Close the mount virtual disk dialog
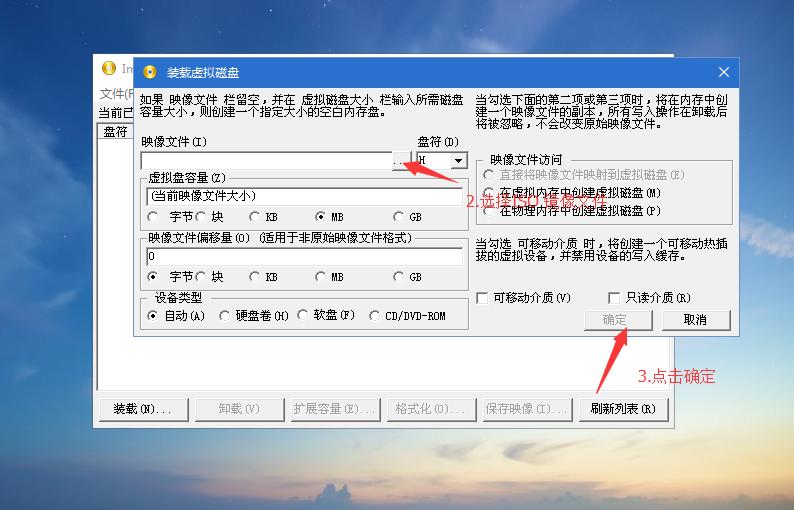The width and height of the screenshot is (794, 510). click(x=724, y=72)
